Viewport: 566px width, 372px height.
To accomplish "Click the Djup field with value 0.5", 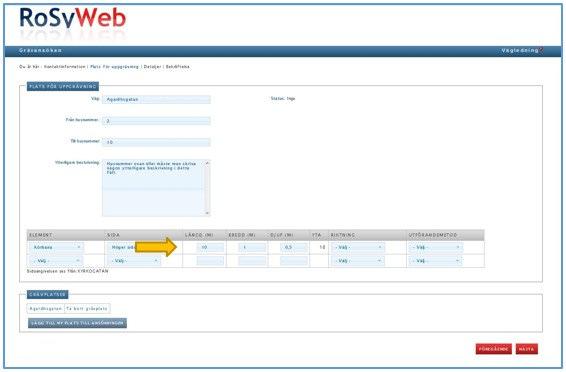I will tap(294, 248).
